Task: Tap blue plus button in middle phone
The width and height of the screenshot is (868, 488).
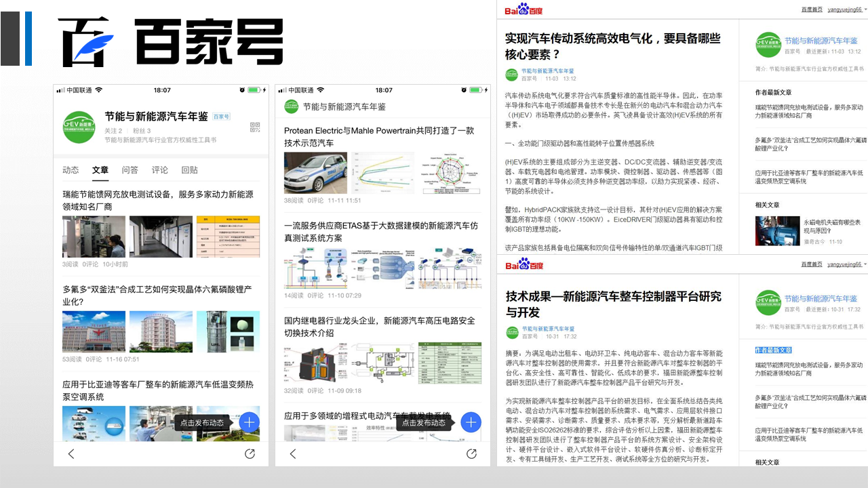Action: pyautogui.click(x=471, y=422)
